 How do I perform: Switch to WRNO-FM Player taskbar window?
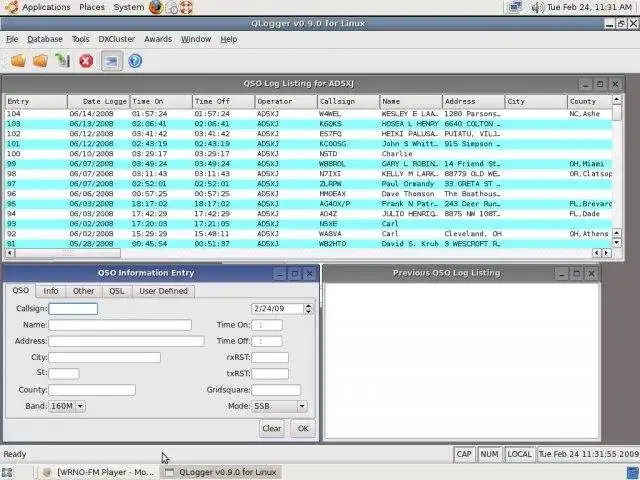point(98,472)
